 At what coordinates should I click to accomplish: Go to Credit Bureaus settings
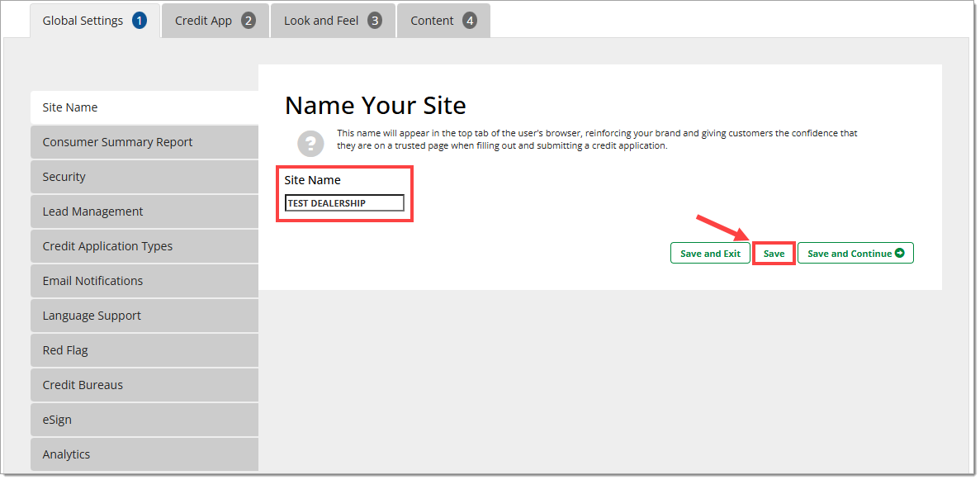point(144,385)
